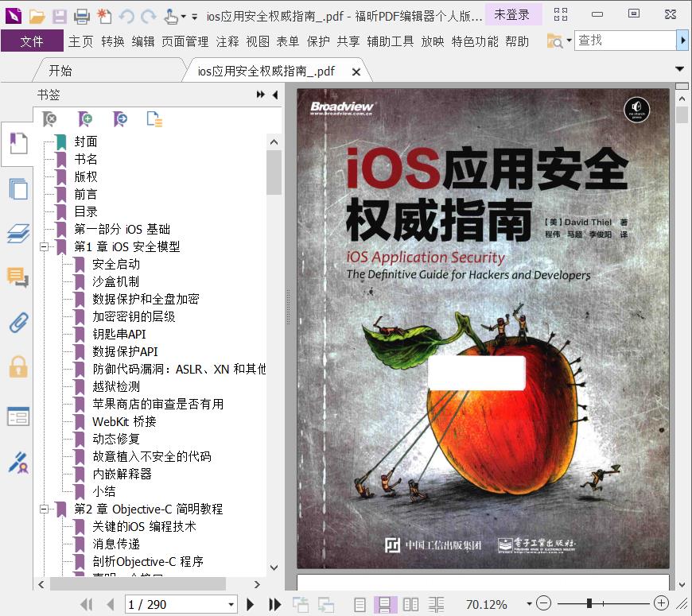692x616 pixels.
Task: Open the tab list dropdown arrow
Action: click(x=679, y=69)
